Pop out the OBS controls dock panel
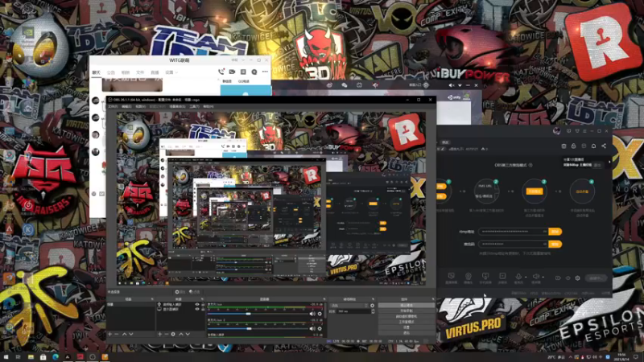This screenshot has width=644, height=362. click(x=433, y=299)
